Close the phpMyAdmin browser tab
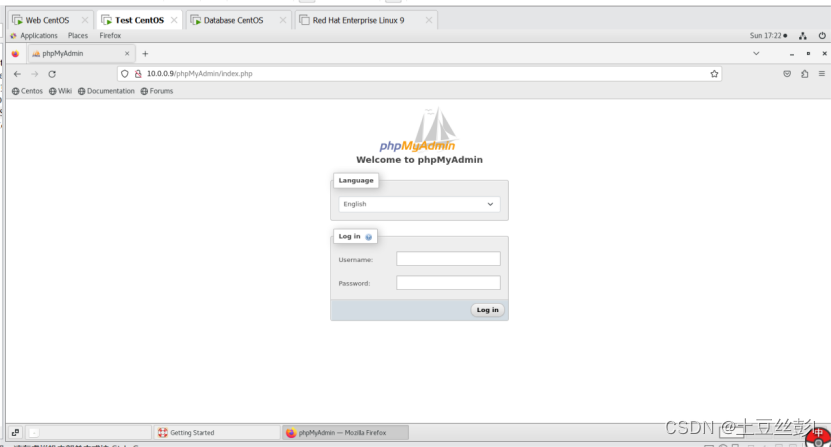Screen dimensions: 831x447 coord(127,54)
